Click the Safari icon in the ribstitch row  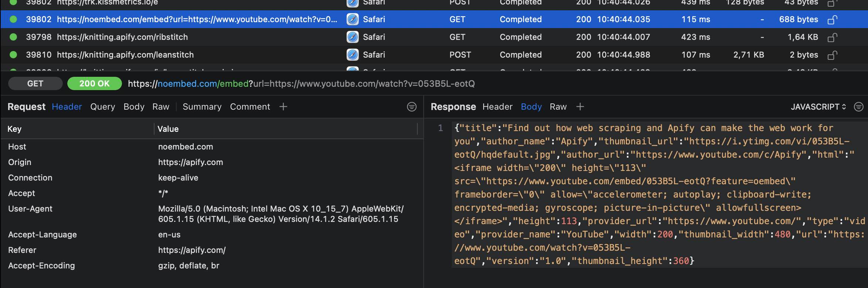[352, 37]
